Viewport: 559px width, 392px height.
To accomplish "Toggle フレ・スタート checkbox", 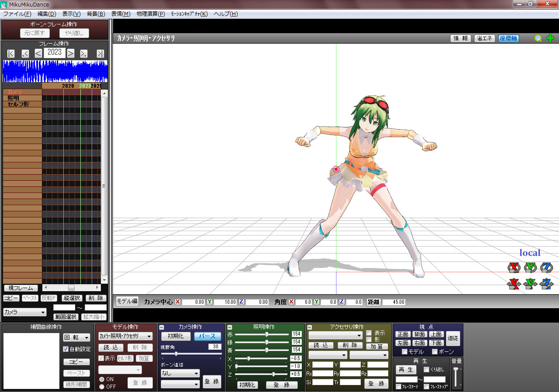I will (398, 387).
